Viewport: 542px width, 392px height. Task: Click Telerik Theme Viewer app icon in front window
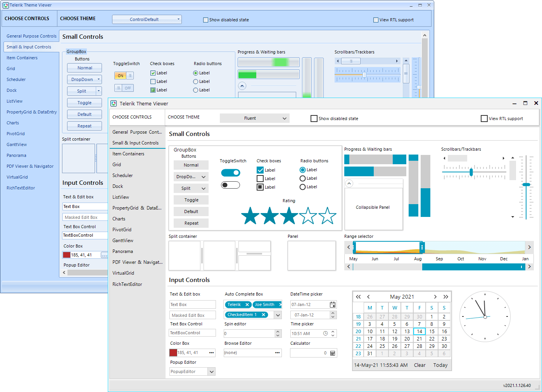click(x=114, y=103)
